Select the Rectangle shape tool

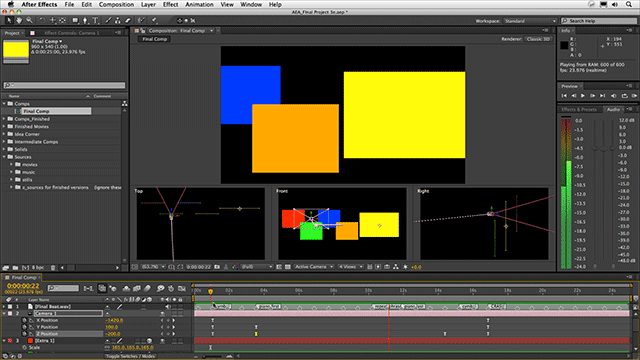pos(75,20)
